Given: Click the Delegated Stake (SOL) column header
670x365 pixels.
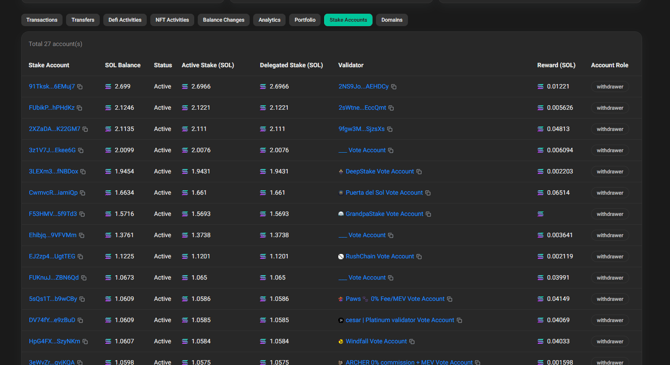Looking at the screenshot, I should 291,65.
